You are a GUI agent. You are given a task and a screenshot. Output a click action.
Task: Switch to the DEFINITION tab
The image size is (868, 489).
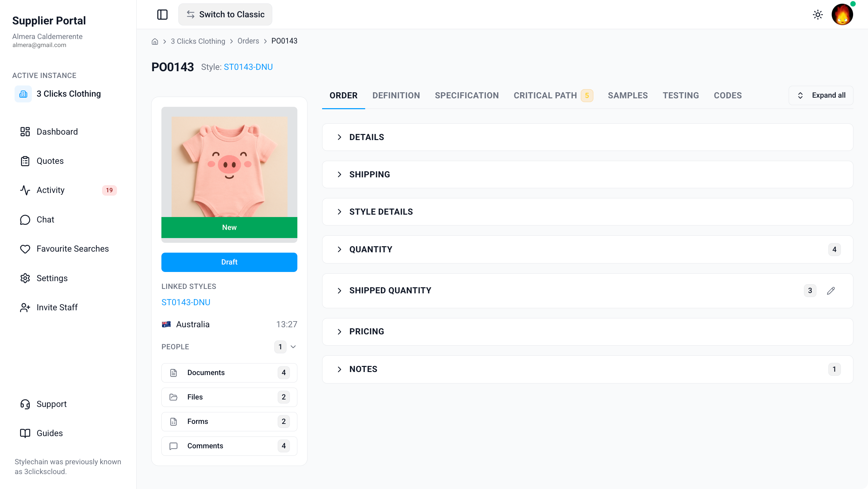click(396, 96)
